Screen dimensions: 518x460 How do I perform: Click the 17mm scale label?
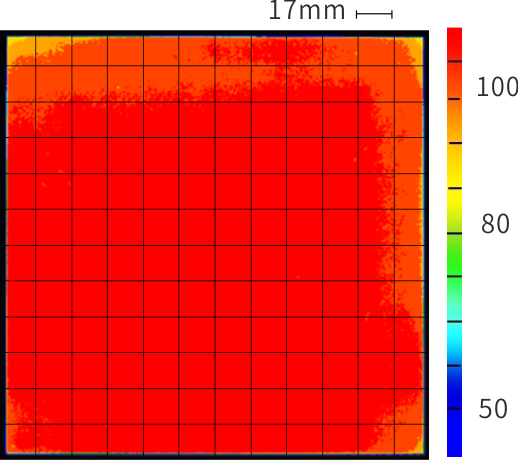(307, 11)
